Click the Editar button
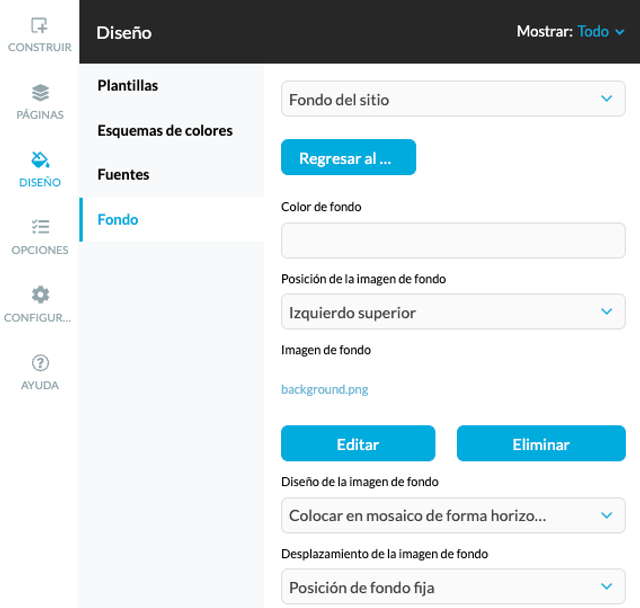Screen dimensions: 640x608 tap(358, 444)
